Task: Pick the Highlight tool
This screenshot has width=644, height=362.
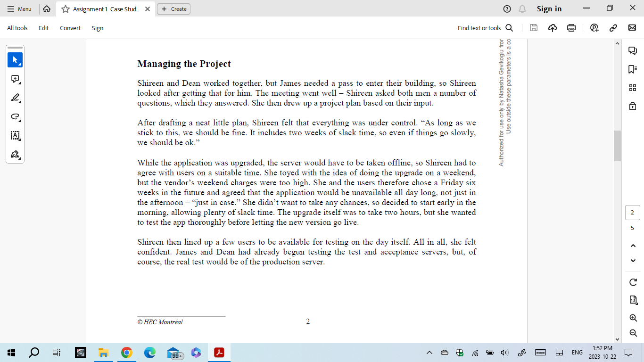Action: coord(15,98)
